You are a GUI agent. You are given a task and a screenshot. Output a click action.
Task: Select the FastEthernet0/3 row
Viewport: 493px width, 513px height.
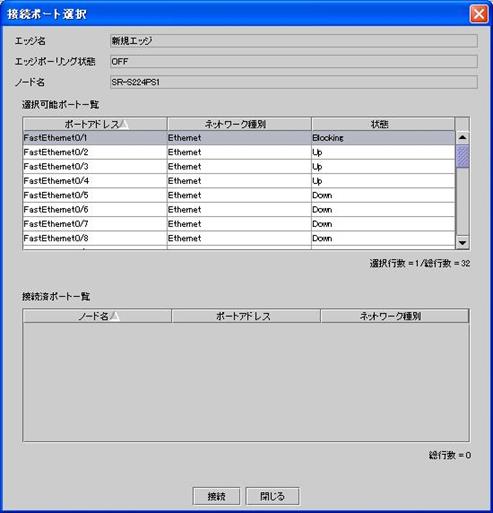click(x=239, y=167)
